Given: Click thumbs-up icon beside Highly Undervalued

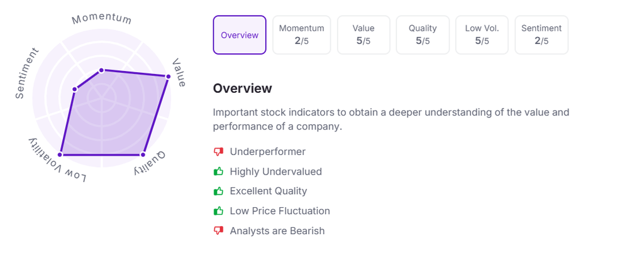Looking at the screenshot, I should 219,171.
